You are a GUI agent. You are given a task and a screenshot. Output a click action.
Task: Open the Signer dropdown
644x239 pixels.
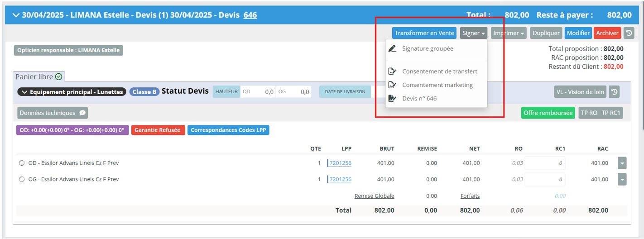point(474,33)
